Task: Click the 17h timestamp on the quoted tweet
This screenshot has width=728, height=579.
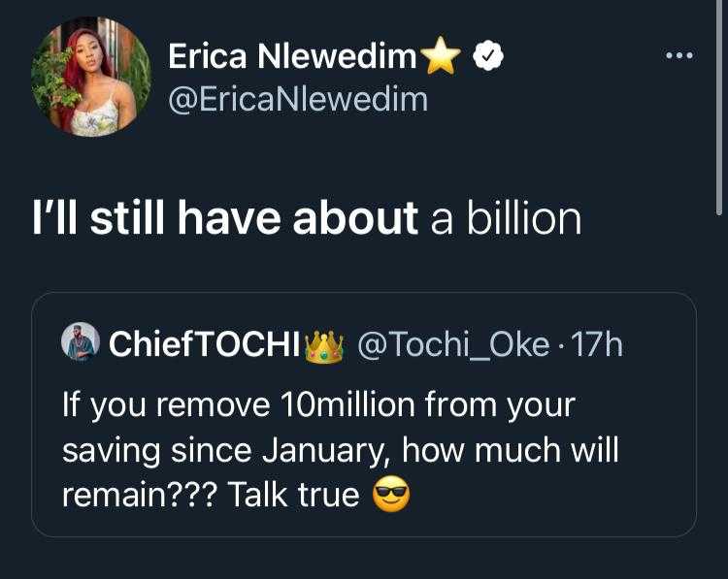Action: pos(599,344)
